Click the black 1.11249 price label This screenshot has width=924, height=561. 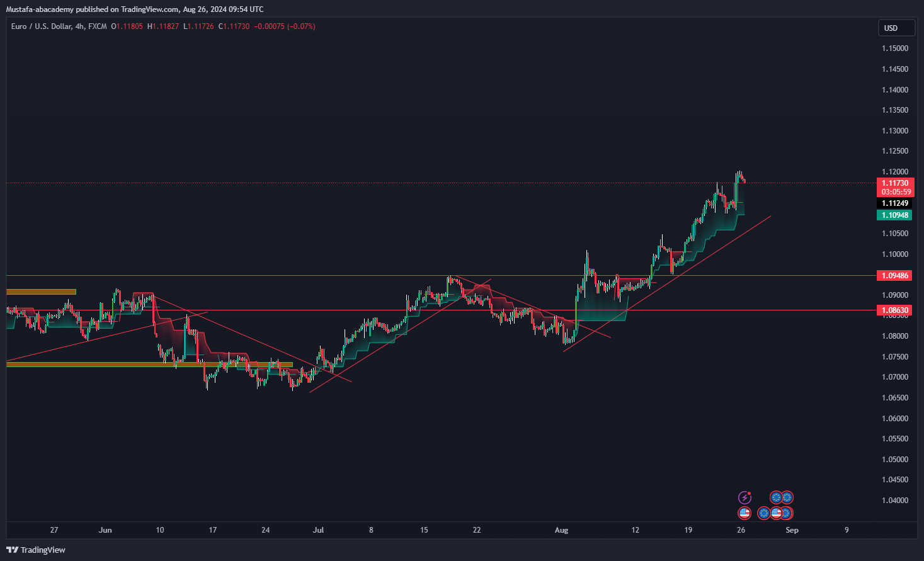coord(894,203)
